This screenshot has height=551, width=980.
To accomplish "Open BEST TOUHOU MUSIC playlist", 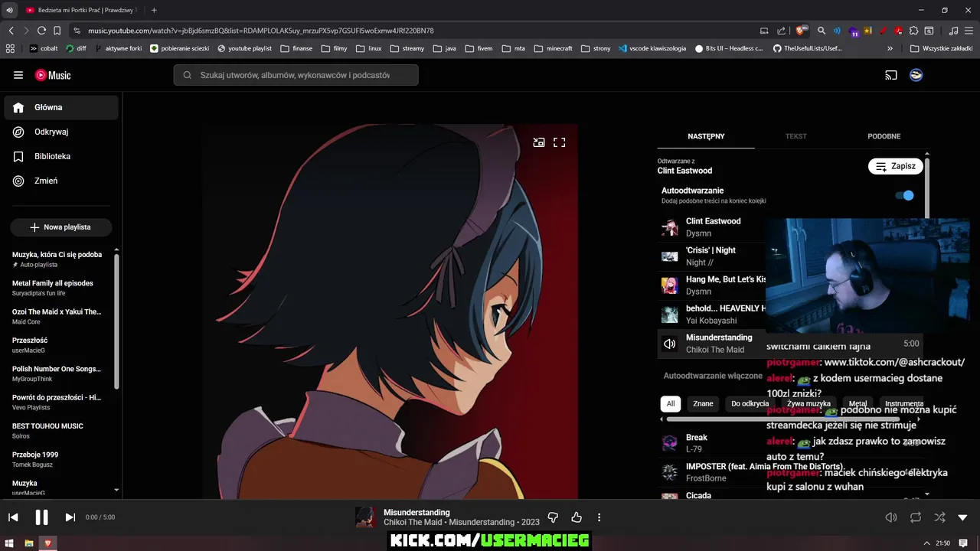I will (x=57, y=431).
